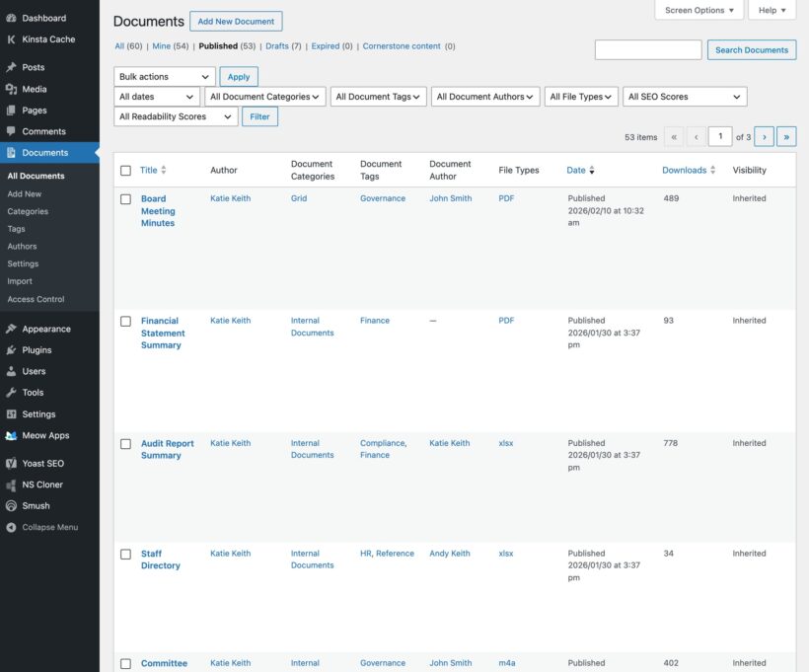Click the Comments speech bubble icon
809x672 pixels.
click(11, 131)
